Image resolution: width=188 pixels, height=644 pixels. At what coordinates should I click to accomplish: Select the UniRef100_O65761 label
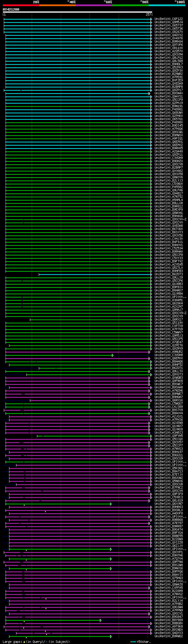point(169,119)
